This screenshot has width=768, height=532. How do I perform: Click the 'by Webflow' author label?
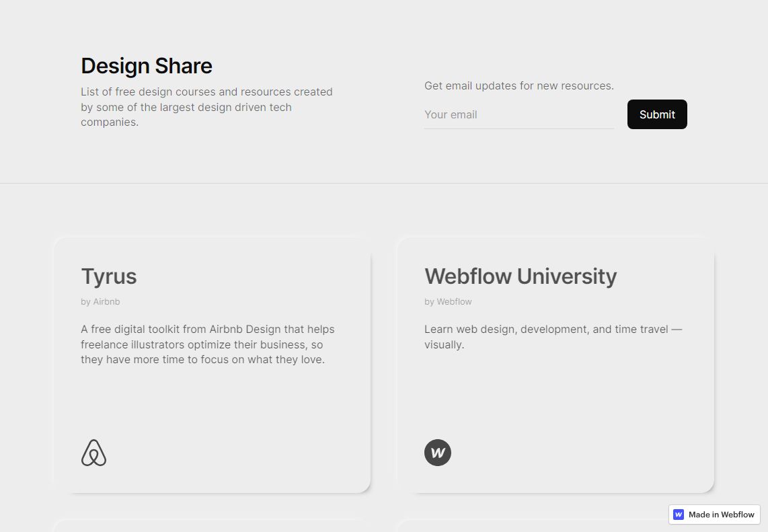pos(448,302)
